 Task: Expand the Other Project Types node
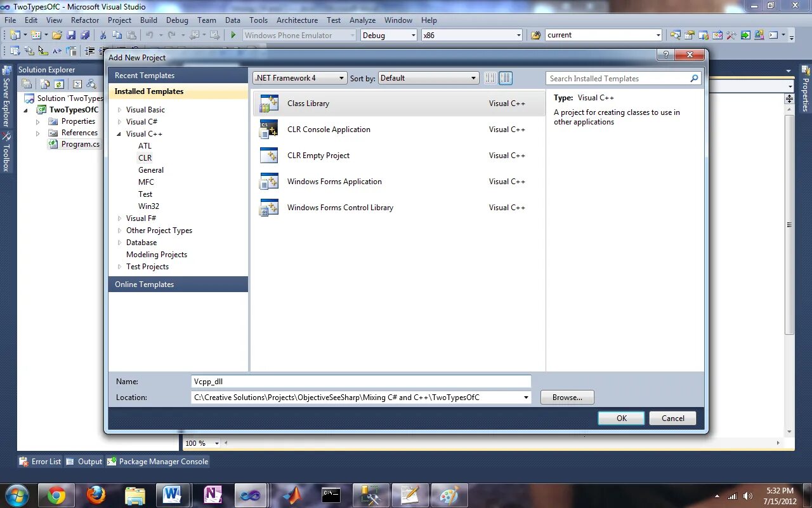(119, 231)
